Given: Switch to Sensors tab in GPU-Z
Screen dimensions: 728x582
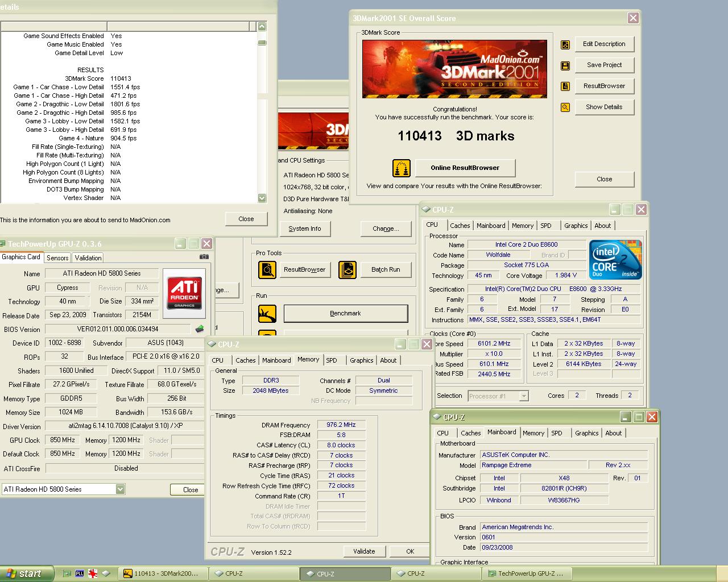Looking at the screenshot, I should tap(57, 257).
